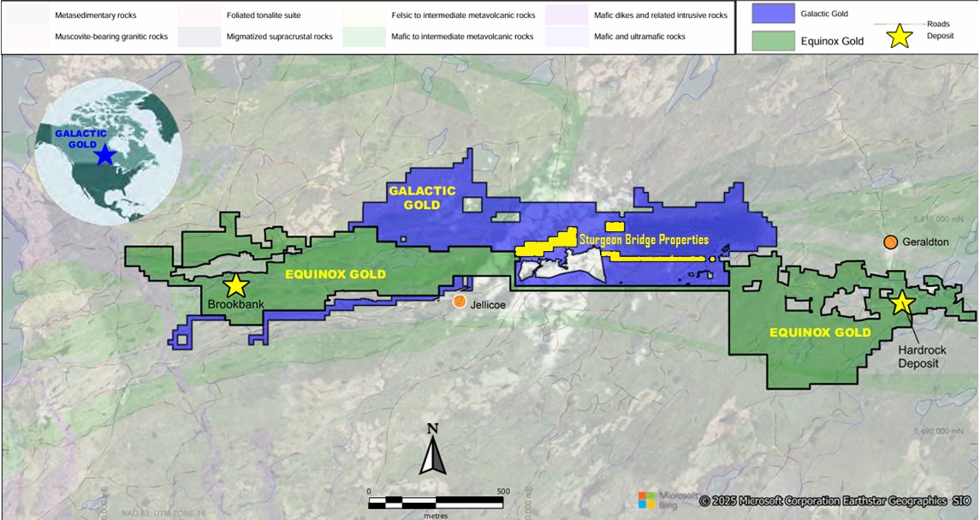Click the Sturgeon Bridge Properties label

pos(649,240)
